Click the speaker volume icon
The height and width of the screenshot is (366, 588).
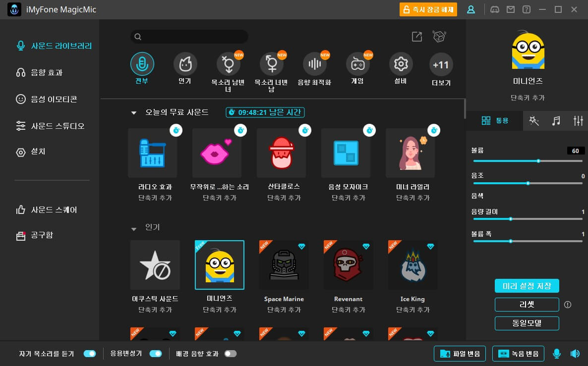click(x=575, y=354)
